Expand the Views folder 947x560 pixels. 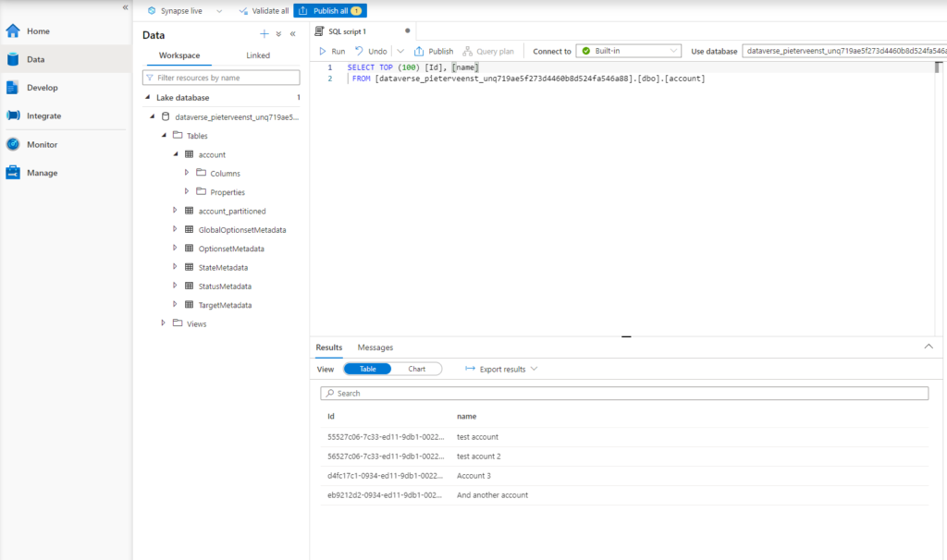[163, 323]
